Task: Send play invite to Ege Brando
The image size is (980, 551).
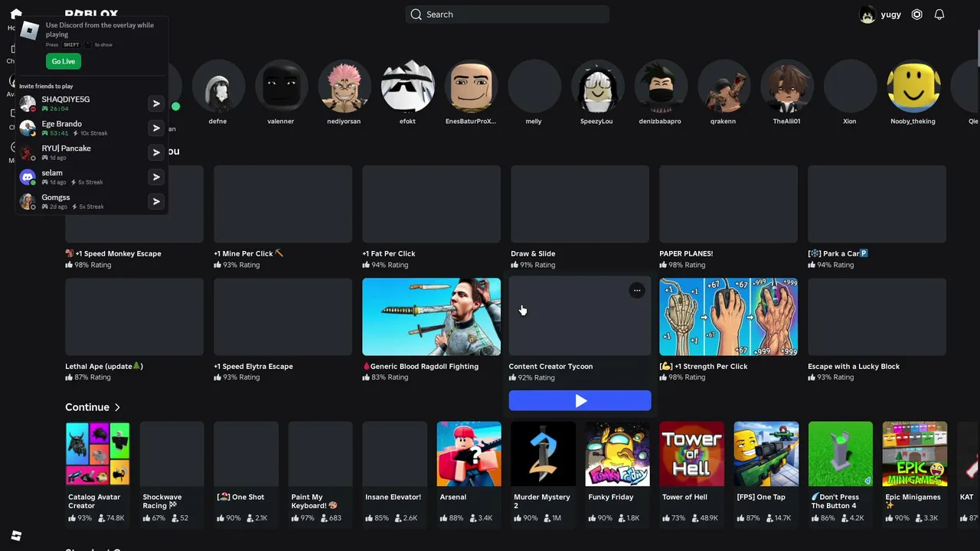Action: 156,128
